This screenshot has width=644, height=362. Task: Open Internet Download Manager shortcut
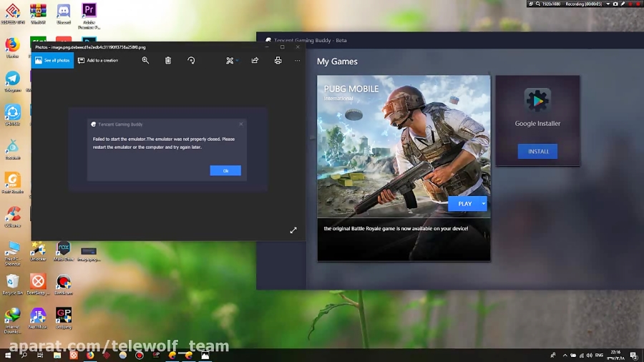(x=12, y=321)
